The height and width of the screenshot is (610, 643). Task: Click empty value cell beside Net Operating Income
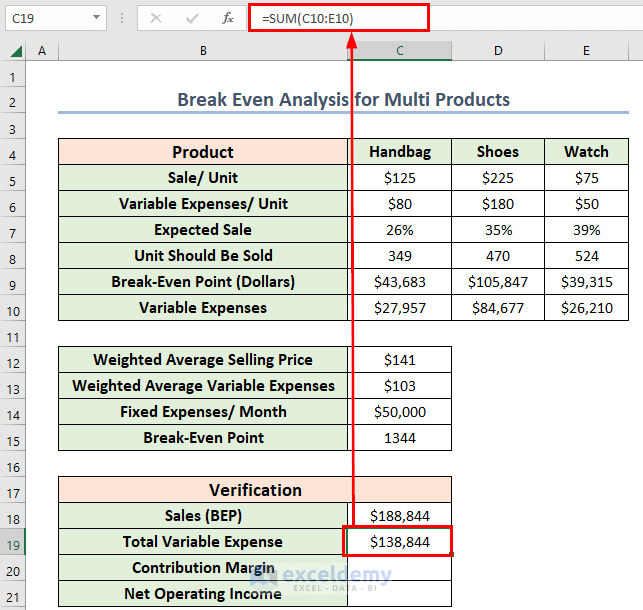pos(400,594)
